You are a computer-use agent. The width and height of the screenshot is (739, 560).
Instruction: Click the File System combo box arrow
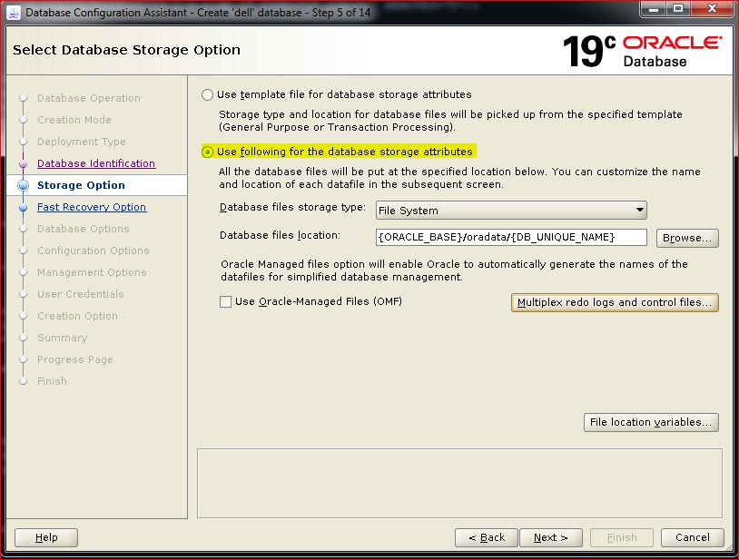tap(639, 211)
